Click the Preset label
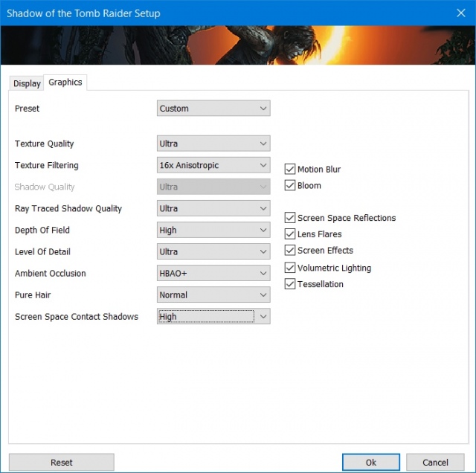This screenshot has width=476, height=473. coord(27,109)
